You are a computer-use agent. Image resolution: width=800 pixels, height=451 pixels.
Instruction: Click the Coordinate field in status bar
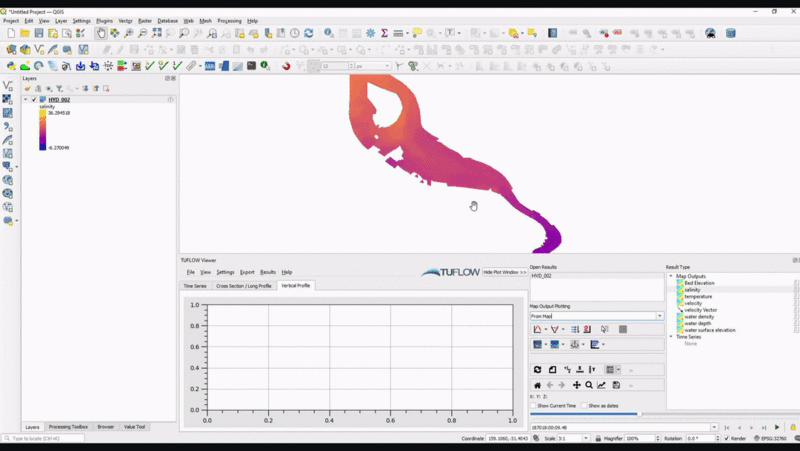tap(508, 438)
